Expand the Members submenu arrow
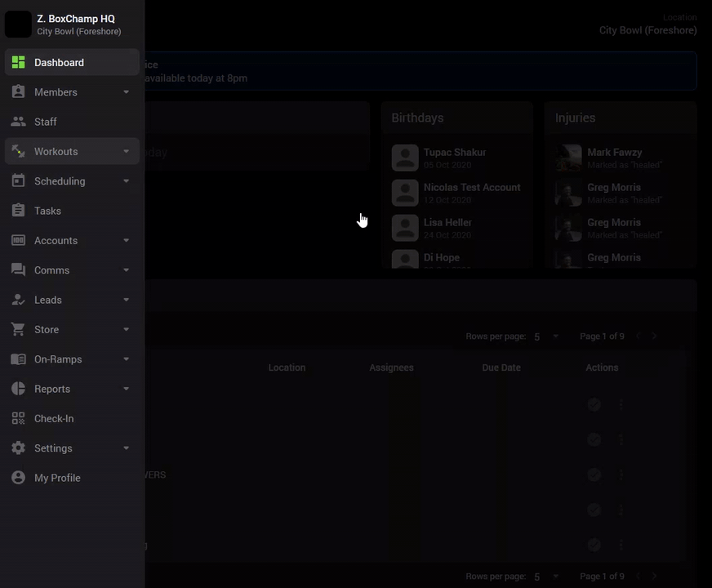 (x=127, y=92)
